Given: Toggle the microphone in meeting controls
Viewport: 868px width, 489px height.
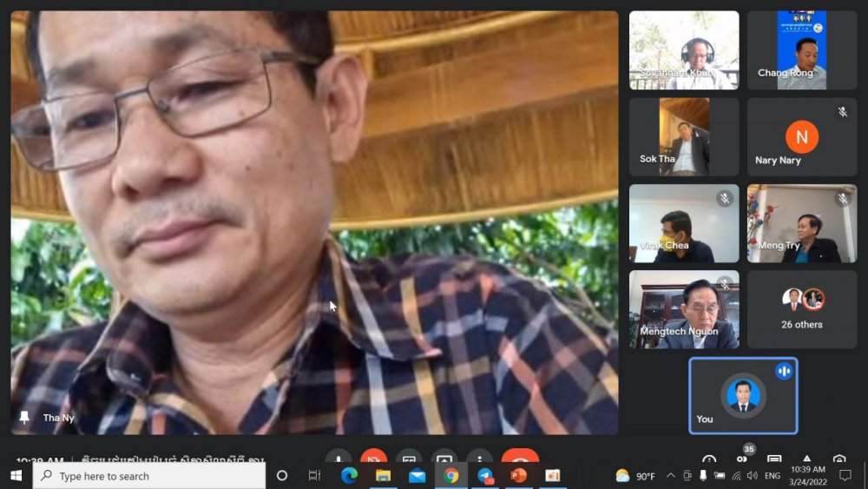Looking at the screenshot, I should [x=339, y=459].
